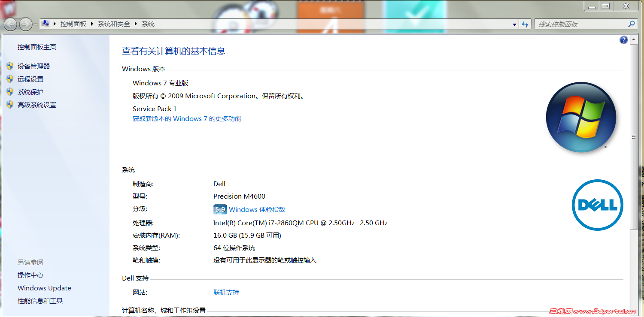Viewport: 644px width, 317px height.
Task: Expand the arrow before 控制面板 in breadcrumb
Action: click(55, 24)
